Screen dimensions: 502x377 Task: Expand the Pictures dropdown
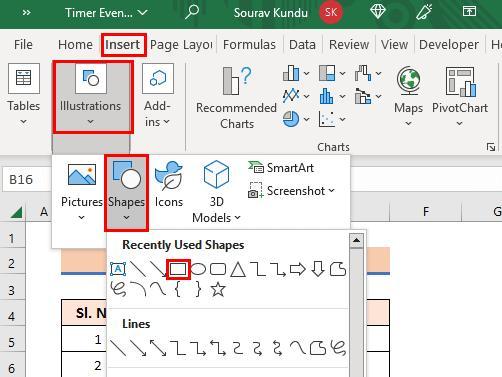click(82, 193)
